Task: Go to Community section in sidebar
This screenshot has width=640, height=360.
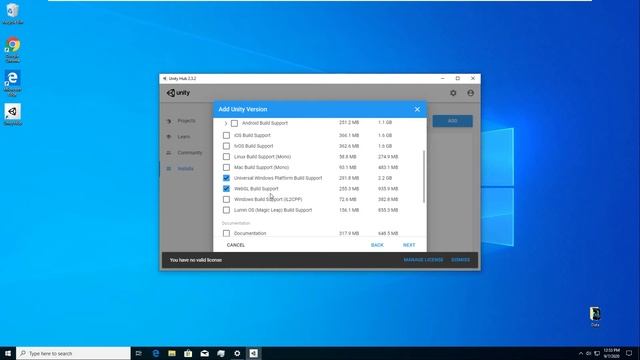Action: pos(190,153)
